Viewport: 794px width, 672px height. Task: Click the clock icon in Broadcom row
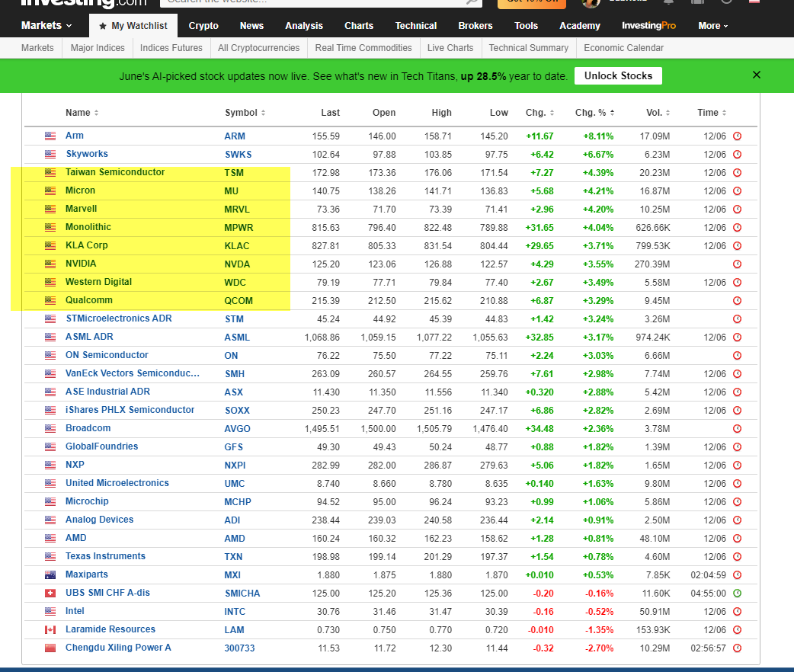738,429
